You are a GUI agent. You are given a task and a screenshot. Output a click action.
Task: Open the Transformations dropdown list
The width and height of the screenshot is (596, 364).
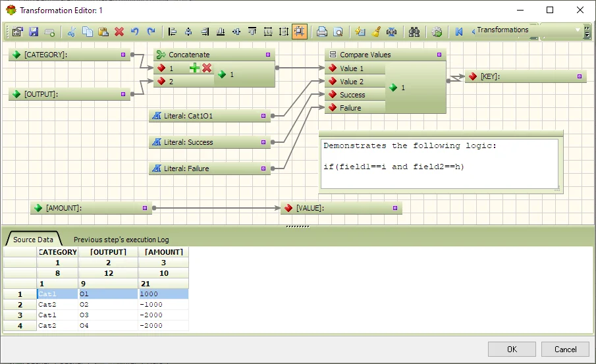tap(578, 30)
